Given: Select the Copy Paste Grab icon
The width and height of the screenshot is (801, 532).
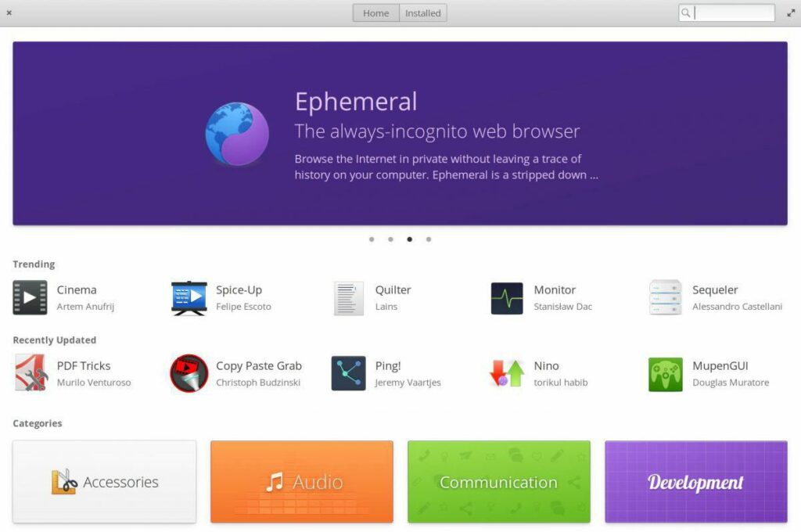Looking at the screenshot, I should (x=189, y=374).
